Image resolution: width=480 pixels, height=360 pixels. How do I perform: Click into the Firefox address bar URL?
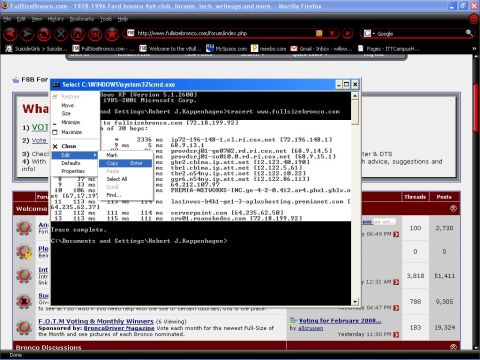click(220, 33)
